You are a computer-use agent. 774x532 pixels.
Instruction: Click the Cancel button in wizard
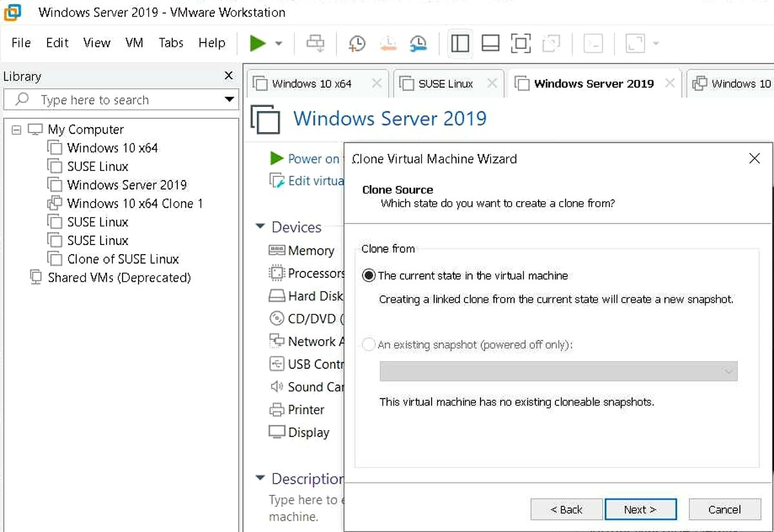724,509
